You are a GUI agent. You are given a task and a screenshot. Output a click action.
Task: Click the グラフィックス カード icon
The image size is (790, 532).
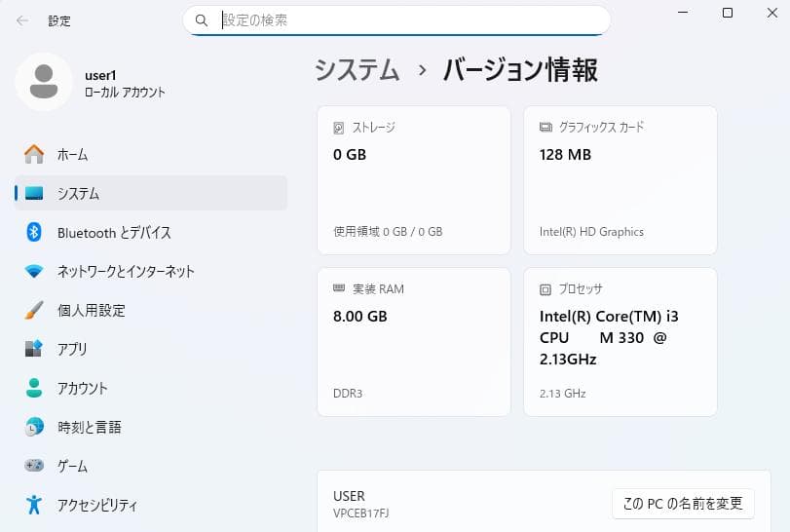pyautogui.click(x=545, y=127)
